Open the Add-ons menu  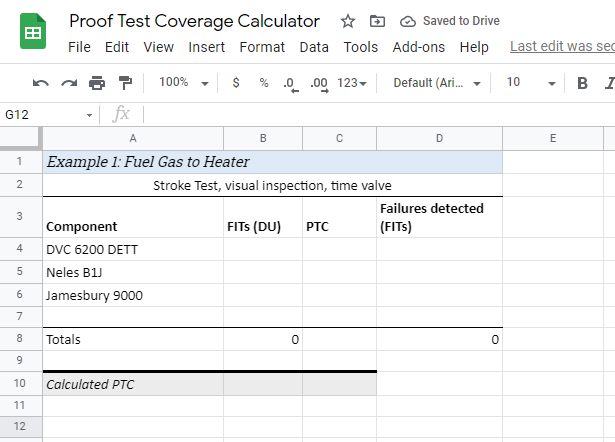pyautogui.click(x=418, y=47)
